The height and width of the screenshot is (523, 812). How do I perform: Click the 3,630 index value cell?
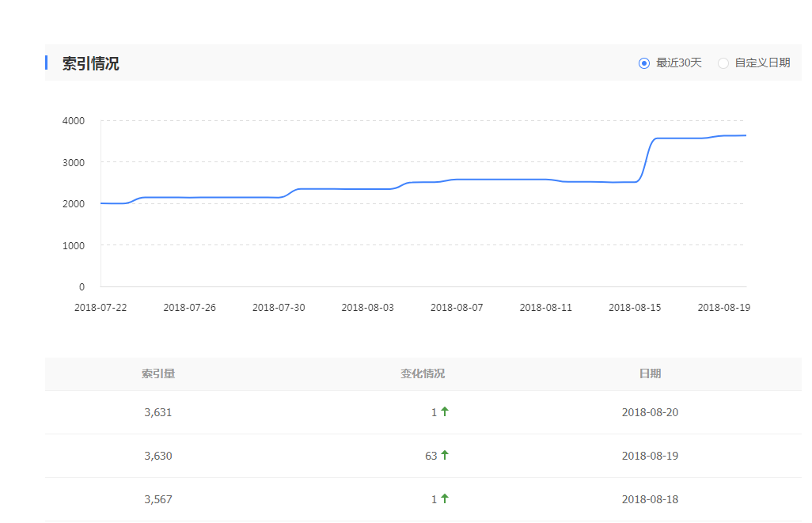pyautogui.click(x=158, y=456)
